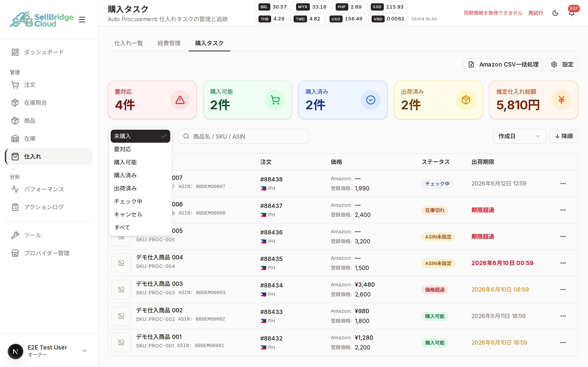
Task: Expand the 作成日 sort dropdown
Action: coord(519,136)
